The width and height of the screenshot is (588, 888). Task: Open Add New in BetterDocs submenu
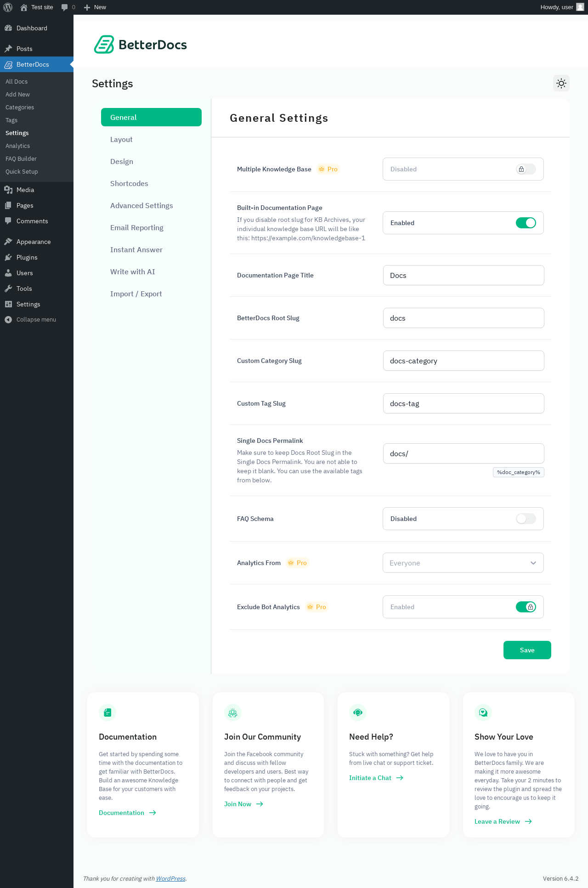[x=37, y=94]
